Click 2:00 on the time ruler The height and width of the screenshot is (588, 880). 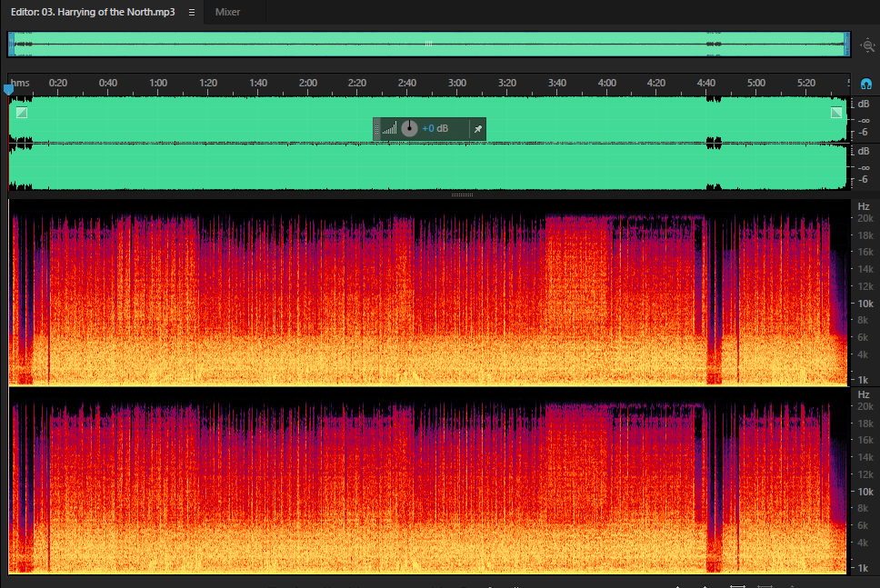[308, 83]
